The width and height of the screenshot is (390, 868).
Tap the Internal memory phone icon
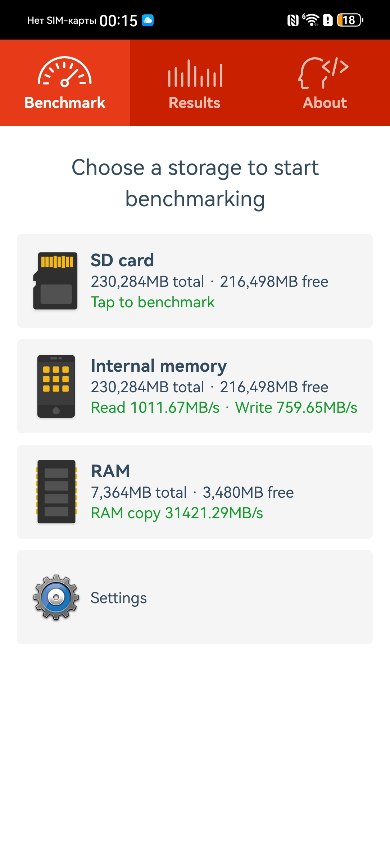tap(56, 386)
